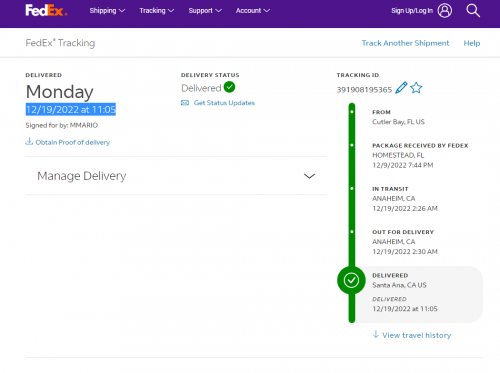Click the Signed for by: MMARIO text
Screen dimensions: 500x373
pos(62,125)
